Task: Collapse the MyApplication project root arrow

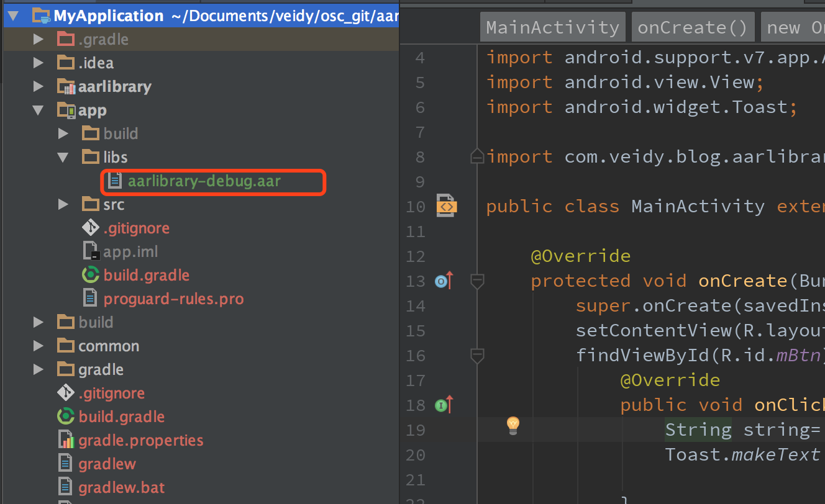Action: pyautogui.click(x=14, y=16)
